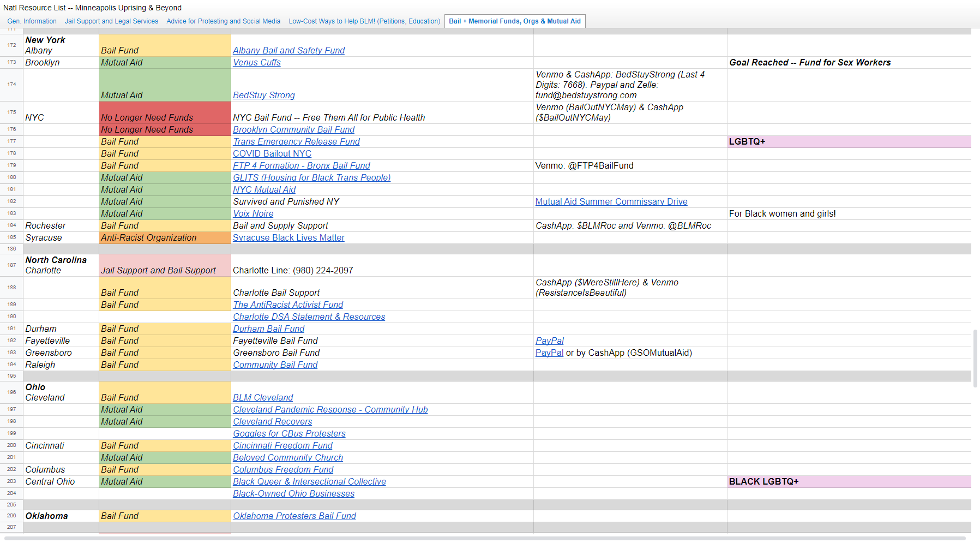Select 'Goal Reached -- Fund for Sex Workers' cell
The height and width of the screenshot is (543, 980).
click(849, 63)
